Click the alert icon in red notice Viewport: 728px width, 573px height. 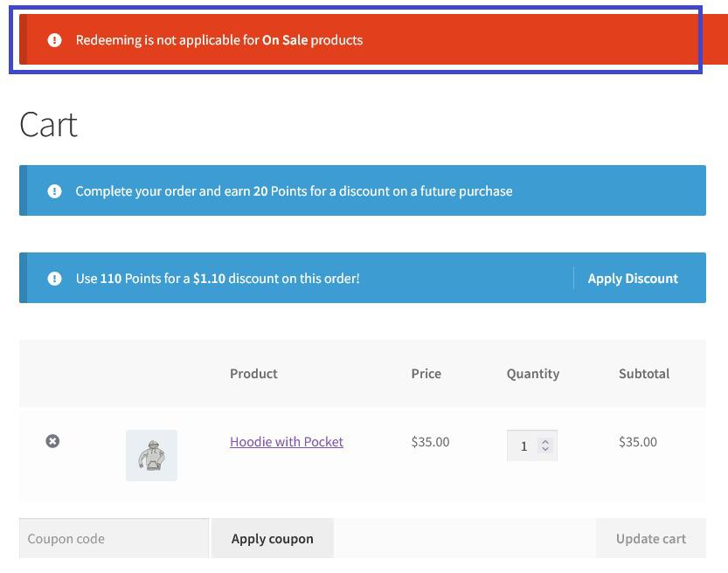click(x=54, y=40)
